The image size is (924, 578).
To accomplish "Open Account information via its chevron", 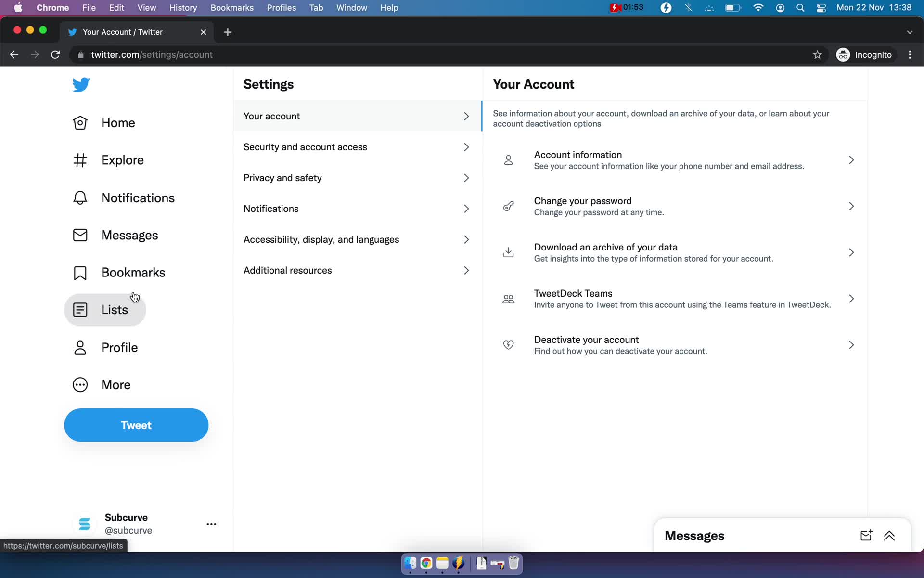I will (x=851, y=160).
